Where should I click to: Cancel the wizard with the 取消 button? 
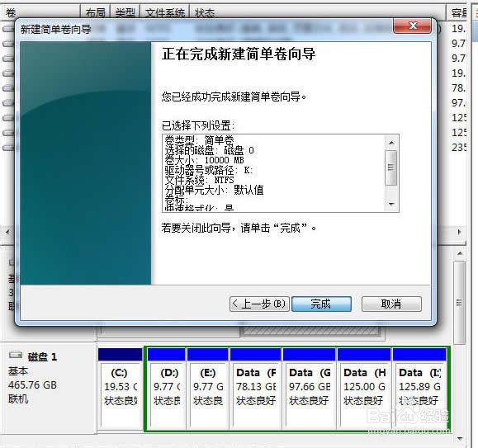pyautogui.click(x=391, y=304)
